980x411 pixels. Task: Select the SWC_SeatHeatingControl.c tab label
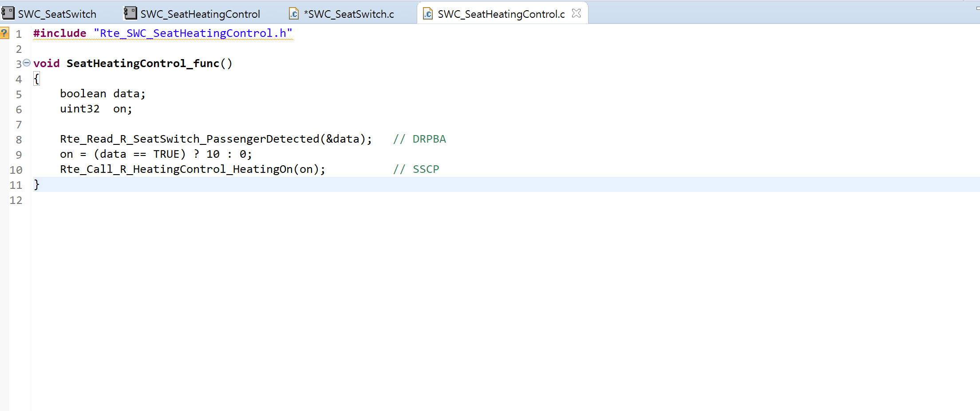[501, 14]
